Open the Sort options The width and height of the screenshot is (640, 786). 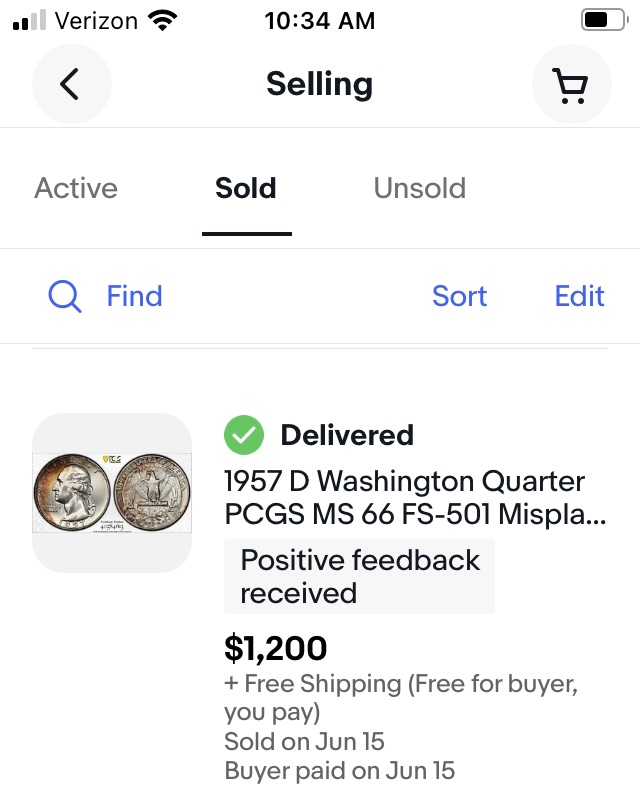pos(459,296)
